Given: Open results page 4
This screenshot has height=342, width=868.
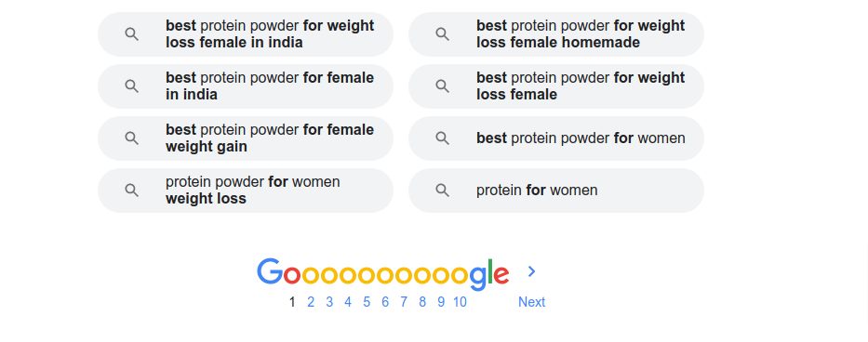Looking at the screenshot, I should pyautogui.click(x=348, y=302).
